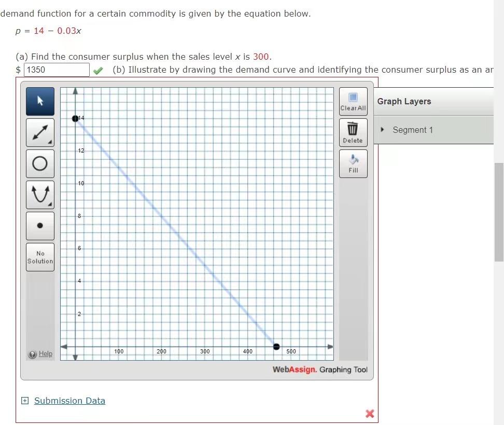
Task: Select the point plotting tool
Action: [x=40, y=226]
